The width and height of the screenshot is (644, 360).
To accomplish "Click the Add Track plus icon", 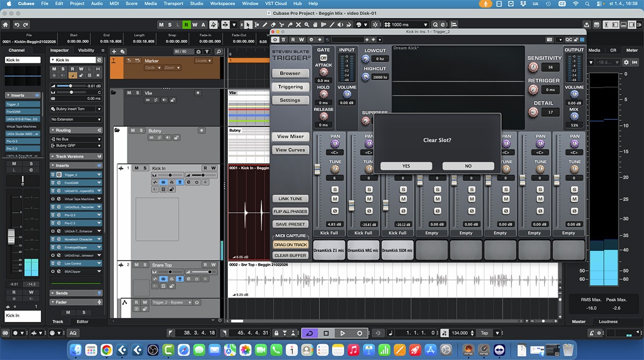I will [114, 52].
